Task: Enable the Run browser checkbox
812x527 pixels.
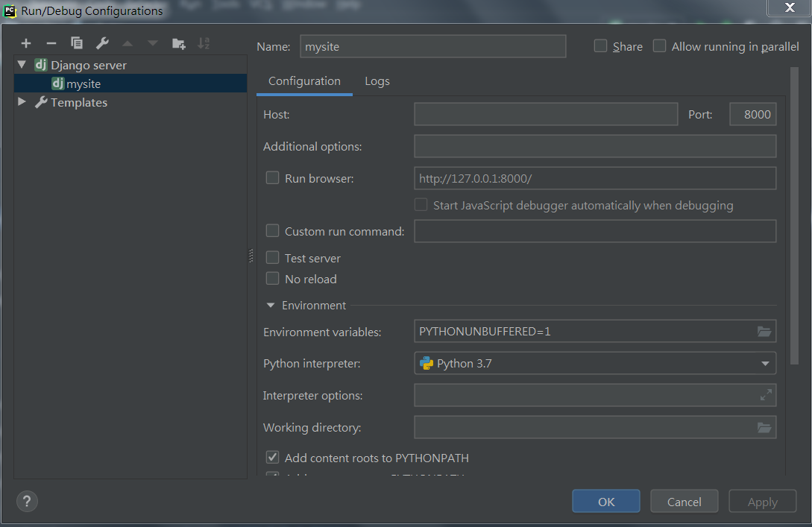Action: [272, 178]
